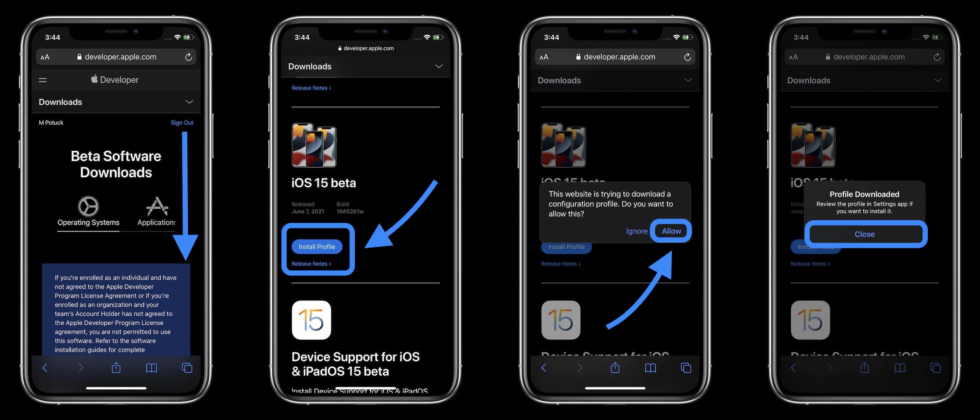The image size is (980, 420).
Task: Tap Allow to download configuration profile
Action: 671,231
